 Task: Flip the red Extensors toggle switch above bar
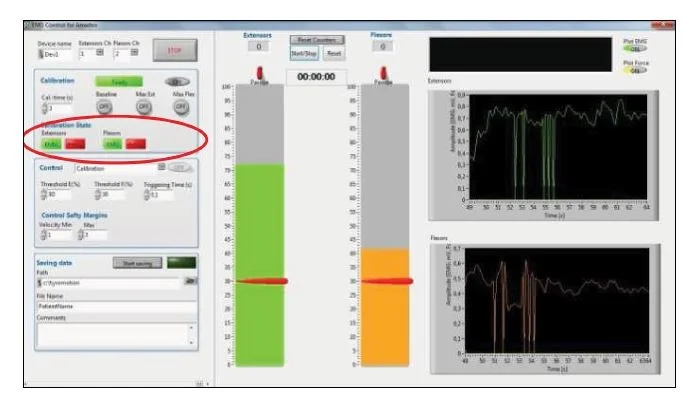tap(258, 73)
